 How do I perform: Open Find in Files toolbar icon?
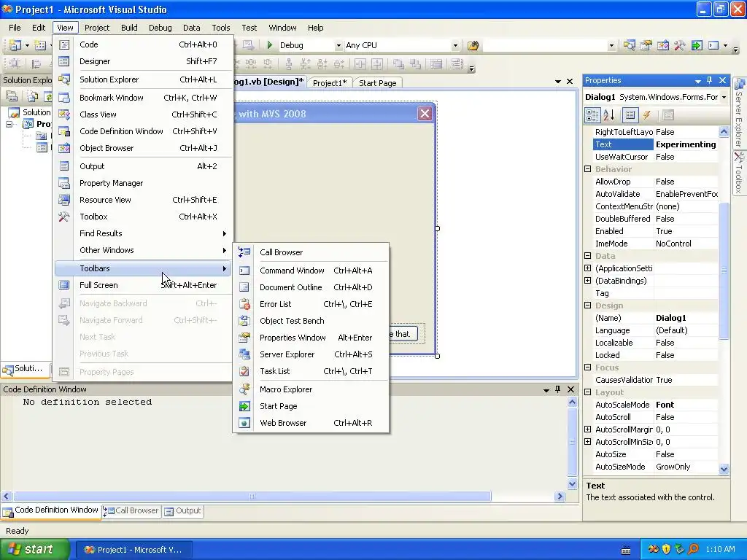coord(473,45)
